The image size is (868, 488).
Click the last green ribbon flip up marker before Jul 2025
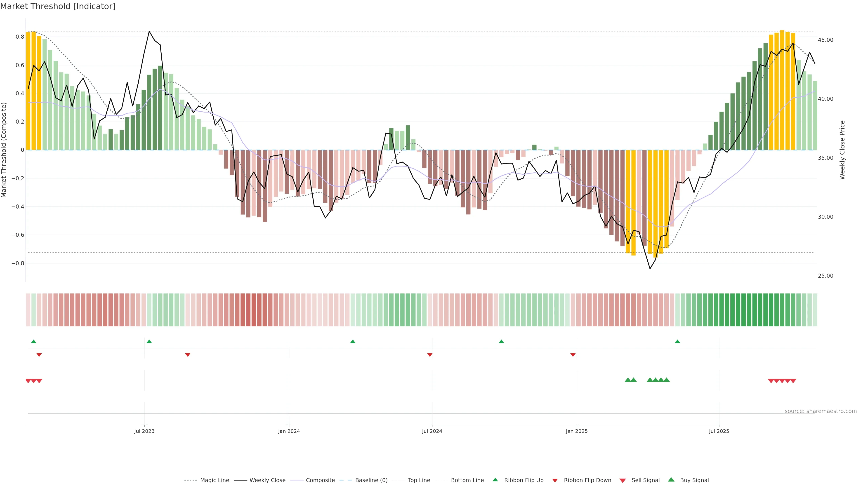(677, 342)
